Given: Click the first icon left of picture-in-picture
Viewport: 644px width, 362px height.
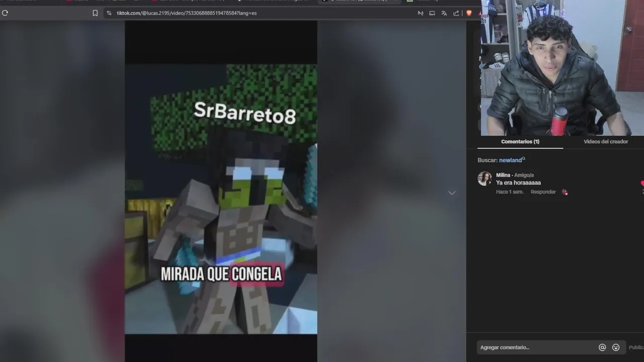Looking at the screenshot, I should point(420,13).
